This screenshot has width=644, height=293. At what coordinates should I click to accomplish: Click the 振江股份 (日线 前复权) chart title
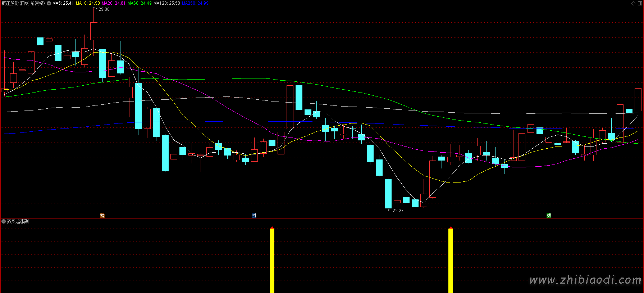(23, 3)
